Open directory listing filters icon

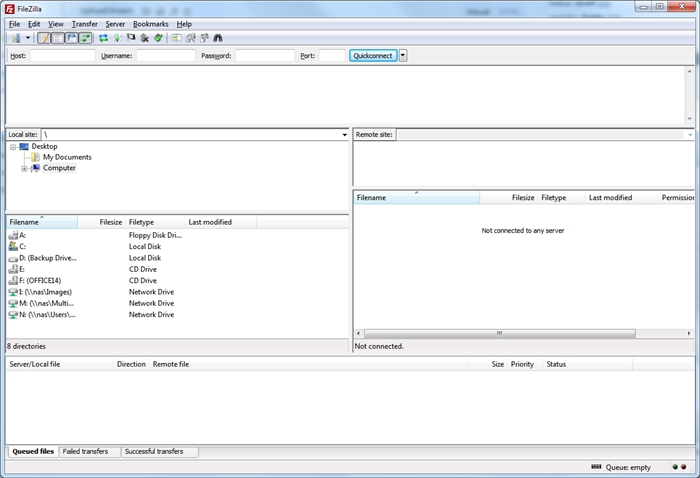[x=177, y=38]
